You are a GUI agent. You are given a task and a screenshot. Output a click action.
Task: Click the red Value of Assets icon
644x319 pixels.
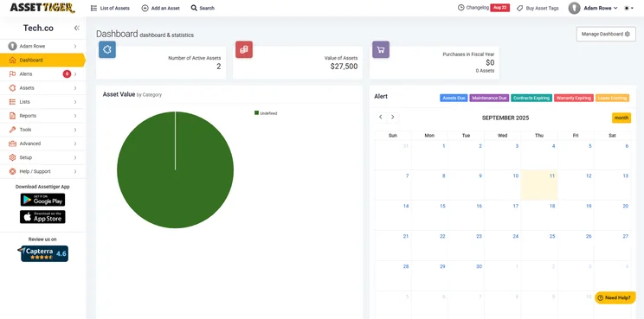point(244,49)
